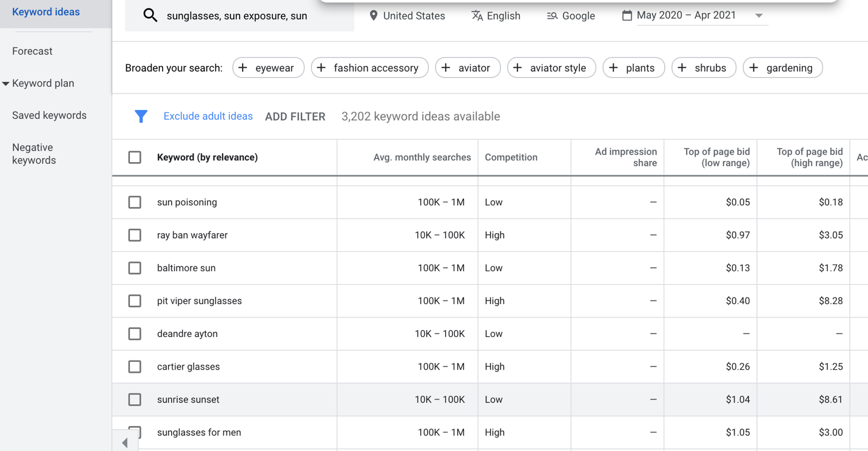Toggle the select-all keywords header checkbox

tap(135, 157)
